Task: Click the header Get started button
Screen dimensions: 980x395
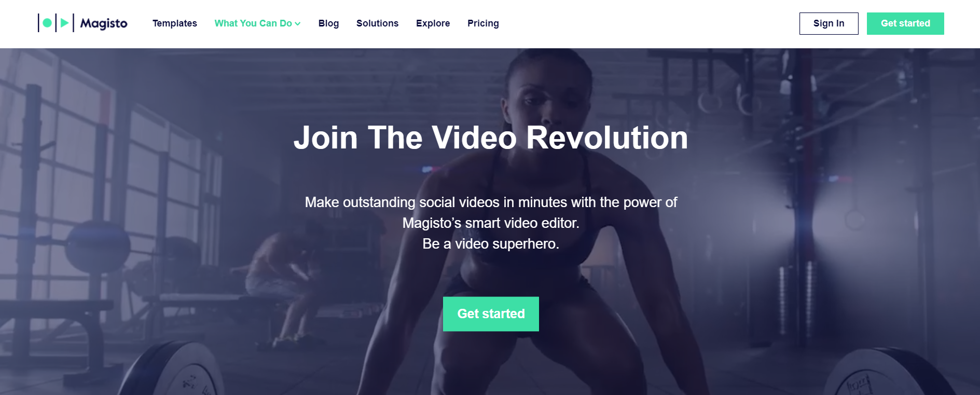Action: click(905, 23)
